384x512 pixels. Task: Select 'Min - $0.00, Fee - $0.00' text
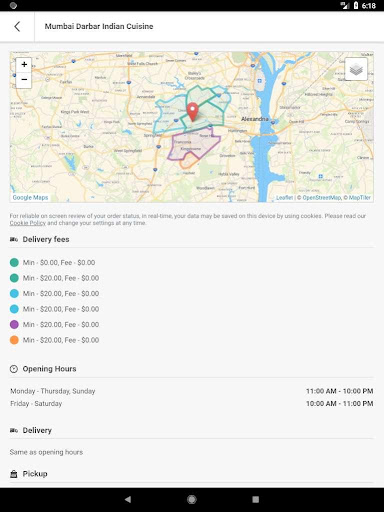coord(59,263)
